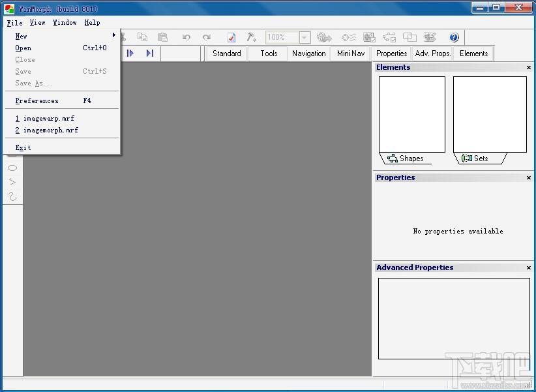Open the View menu
This screenshot has height=392, width=536.
point(37,23)
